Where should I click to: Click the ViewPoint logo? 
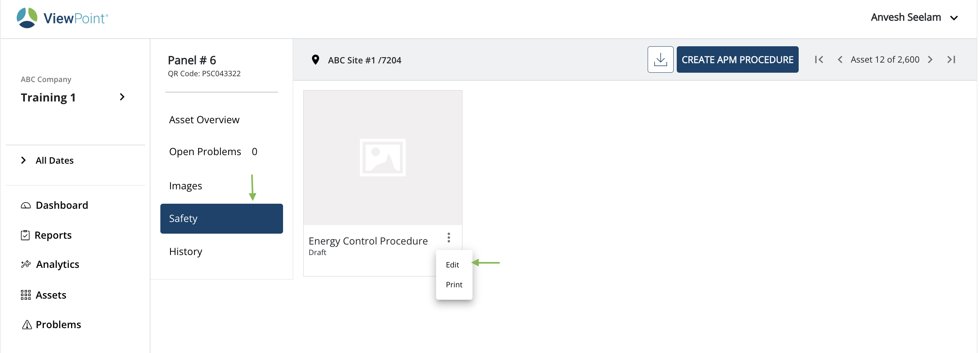63,18
